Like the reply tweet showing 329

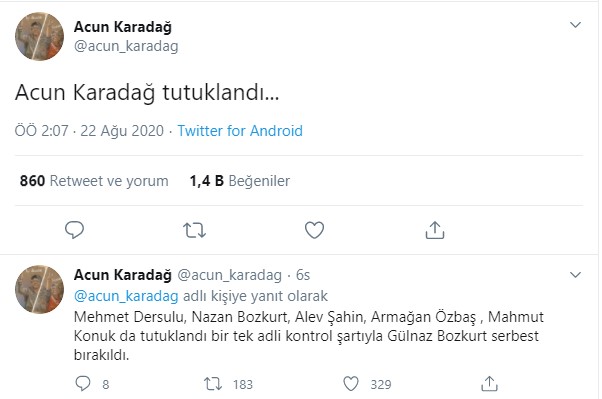click(351, 384)
